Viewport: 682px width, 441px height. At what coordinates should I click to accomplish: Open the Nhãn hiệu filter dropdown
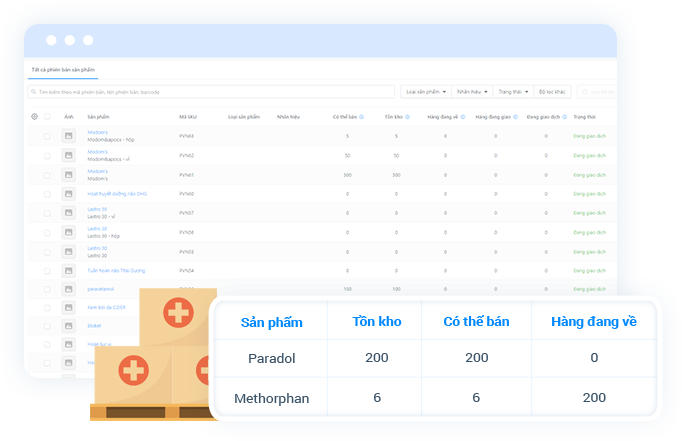tap(471, 91)
